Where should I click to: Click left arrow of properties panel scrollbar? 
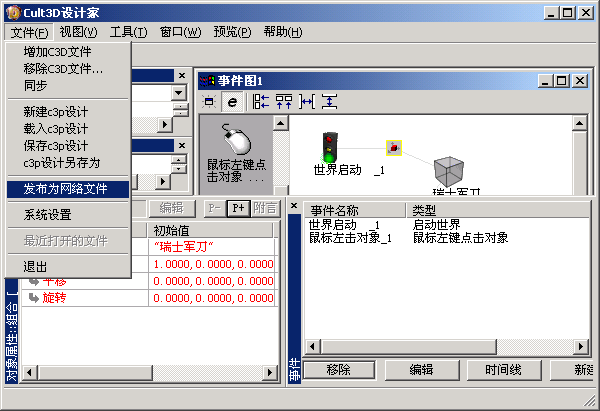(x=30, y=372)
